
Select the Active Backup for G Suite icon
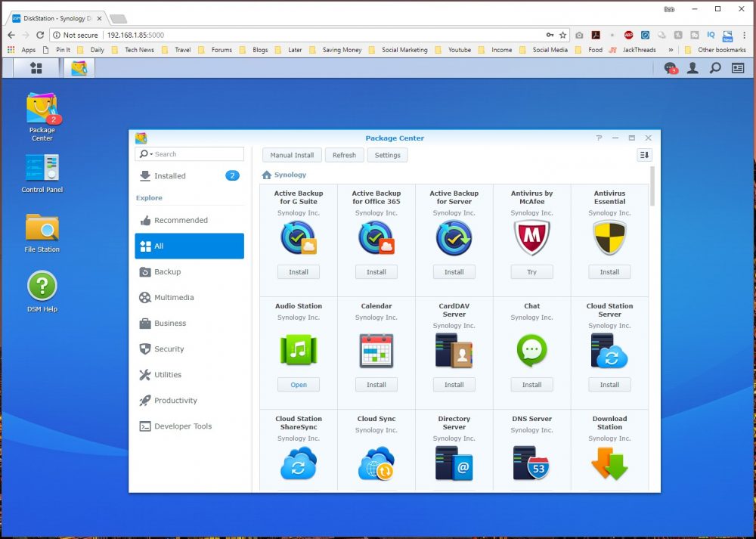click(299, 237)
